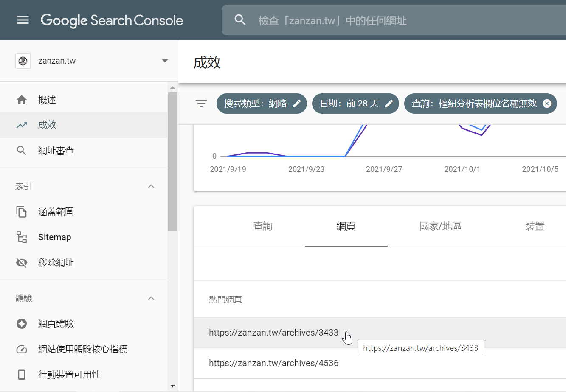Open the 裝置 tab
Screen dimensions: 566x392
535,227
